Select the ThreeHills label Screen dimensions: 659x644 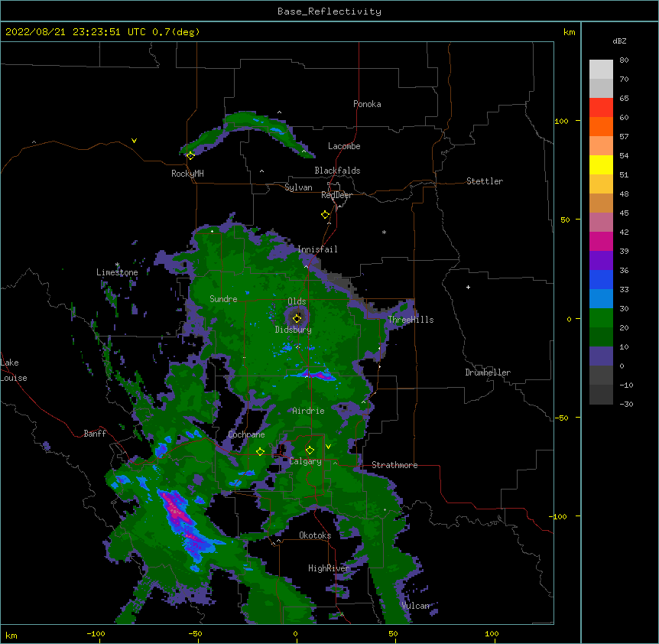coord(411,320)
